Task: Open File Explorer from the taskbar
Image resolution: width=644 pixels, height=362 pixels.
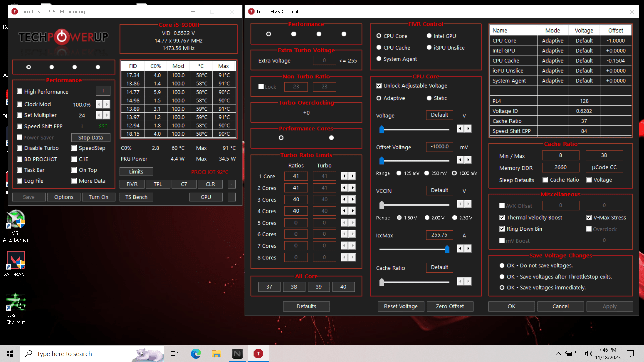Action: 216,354
